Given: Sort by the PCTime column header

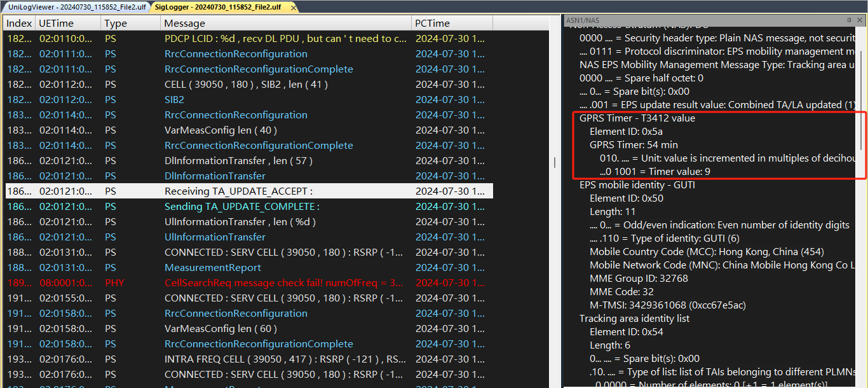Looking at the screenshot, I should tap(431, 23).
